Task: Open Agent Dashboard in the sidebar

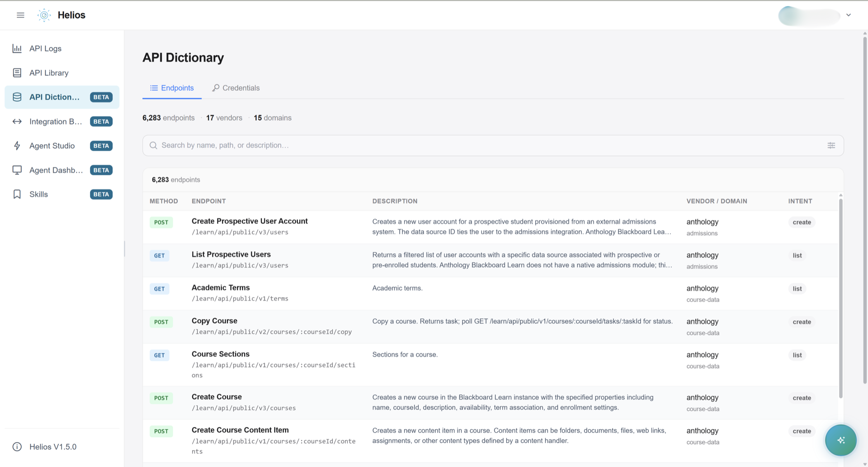Action: click(62, 170)
